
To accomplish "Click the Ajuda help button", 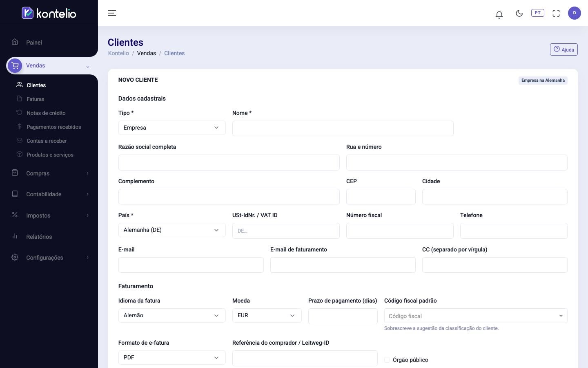I will pyautogui.click(x=564, y=49).
